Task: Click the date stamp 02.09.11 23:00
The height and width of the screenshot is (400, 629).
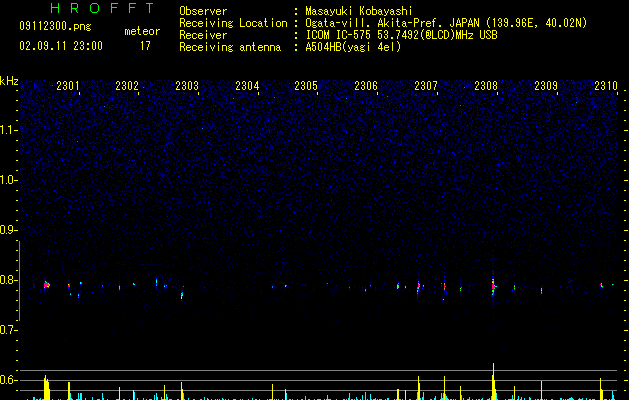Action: coord(61,46)
